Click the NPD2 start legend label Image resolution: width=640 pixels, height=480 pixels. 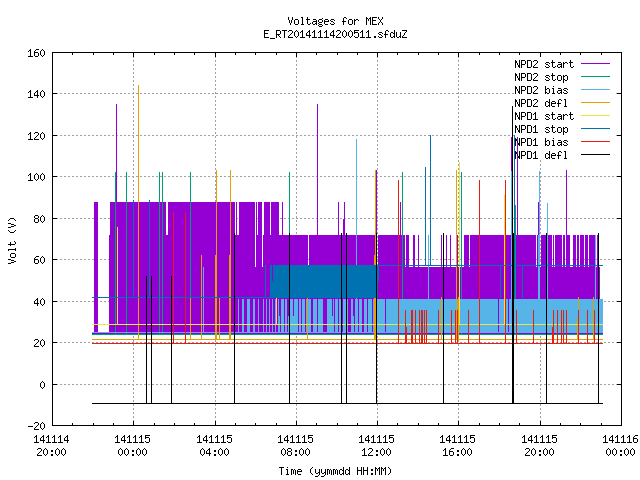click(x=544, y=64)
